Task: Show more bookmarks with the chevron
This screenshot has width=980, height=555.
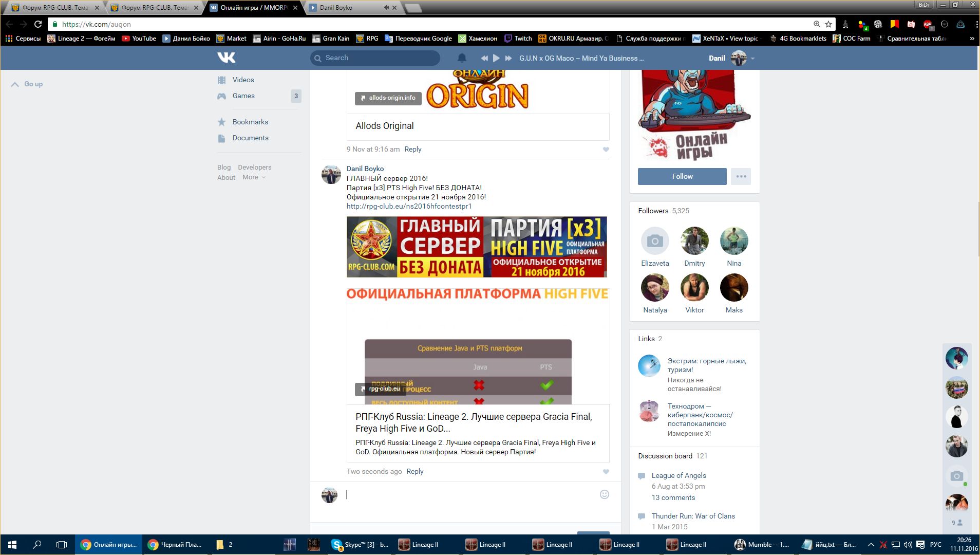Action: coord(972,39)
